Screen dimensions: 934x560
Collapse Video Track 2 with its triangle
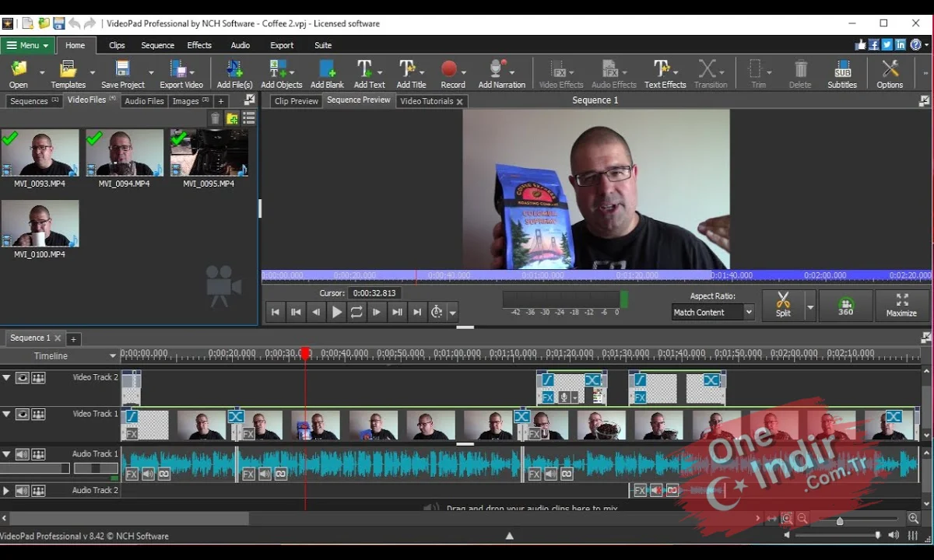(6, 378)
